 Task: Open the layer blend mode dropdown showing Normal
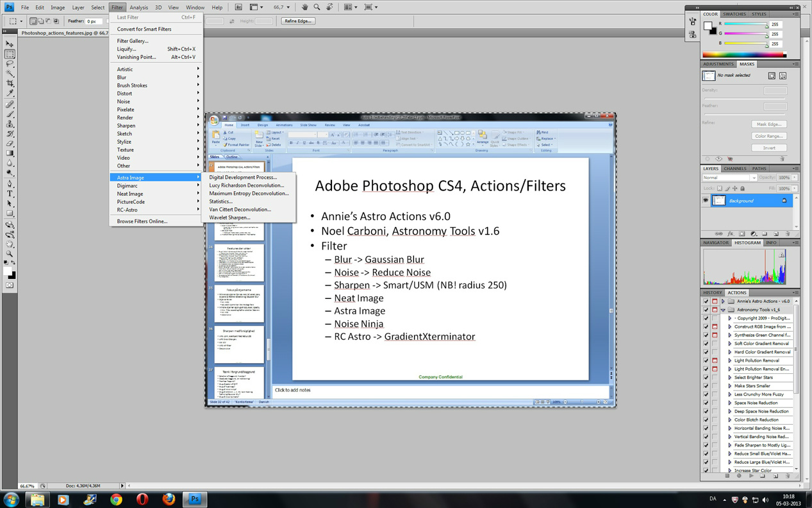click(x=729, y=178)
